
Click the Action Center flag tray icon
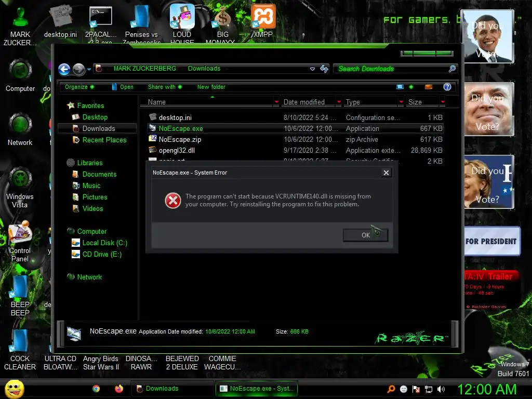pos(416,389)
